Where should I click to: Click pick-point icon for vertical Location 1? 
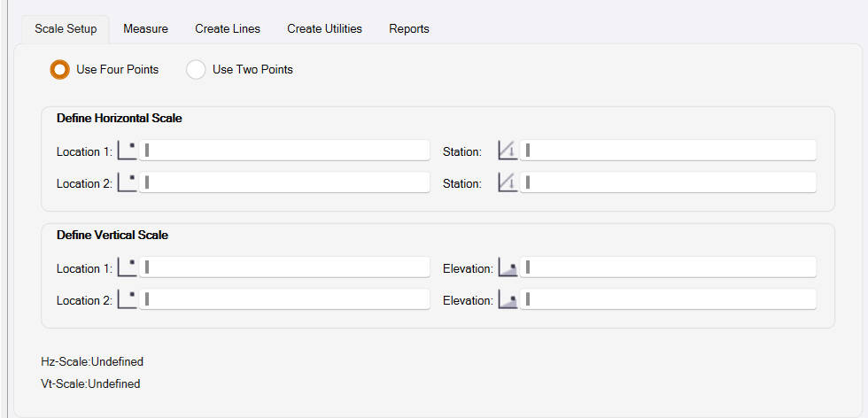tap(128, 267)
